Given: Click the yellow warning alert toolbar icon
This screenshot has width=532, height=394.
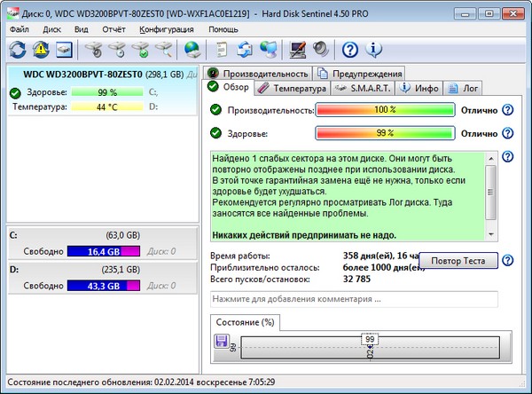Looking at the screenshot, I should pyautogui.click(x=40, y=49).
